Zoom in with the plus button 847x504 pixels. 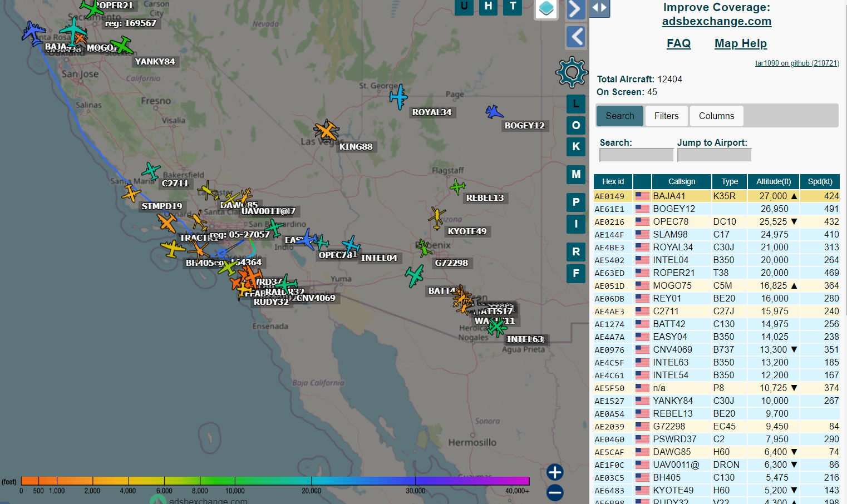click(x=555, y=472)
